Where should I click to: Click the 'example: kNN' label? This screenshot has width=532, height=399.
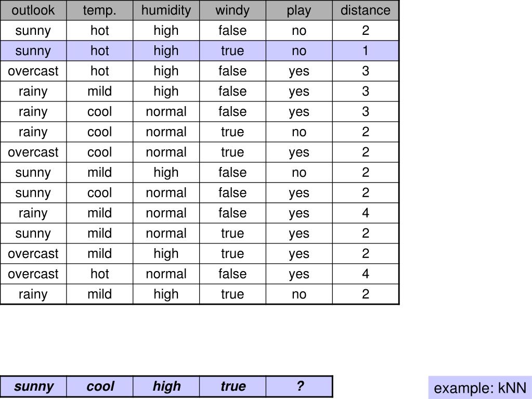point(480,388)
